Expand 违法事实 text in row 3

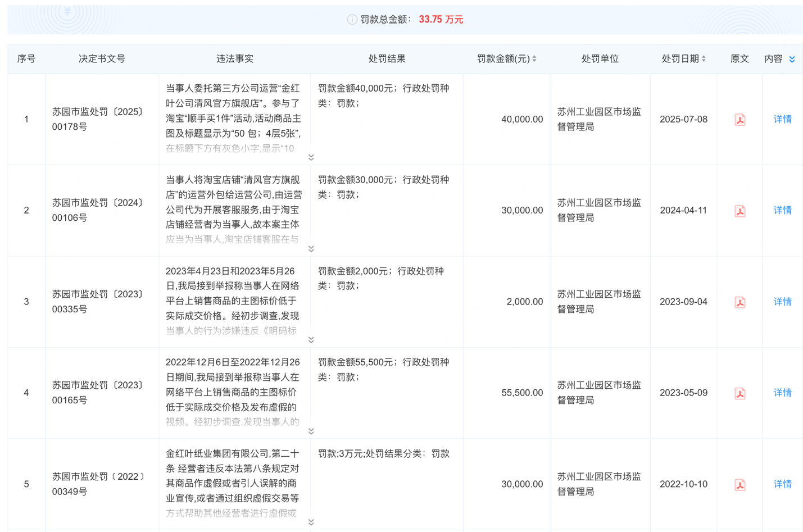pyautogui.click(x=311, y=340)
